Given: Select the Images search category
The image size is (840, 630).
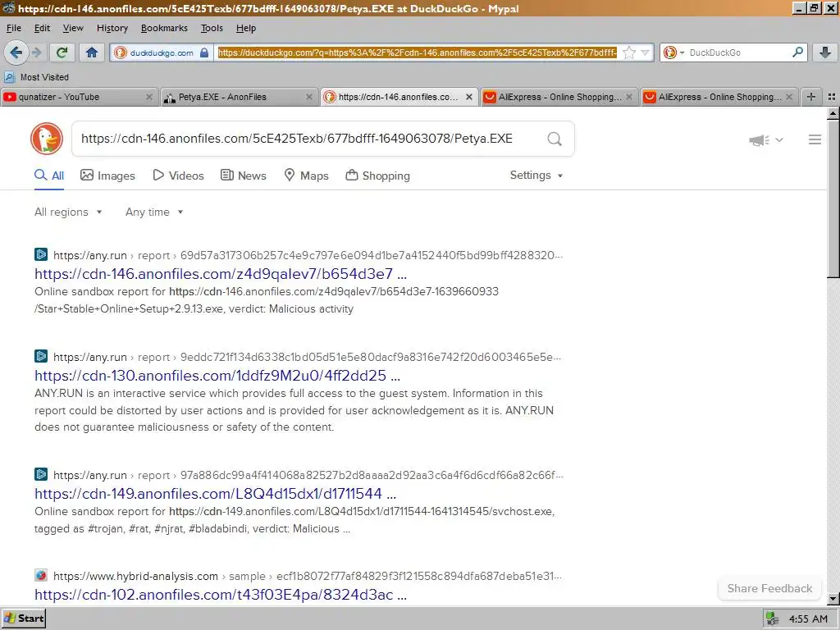Looking at the screenshot, I should click(x=107, y=176).
